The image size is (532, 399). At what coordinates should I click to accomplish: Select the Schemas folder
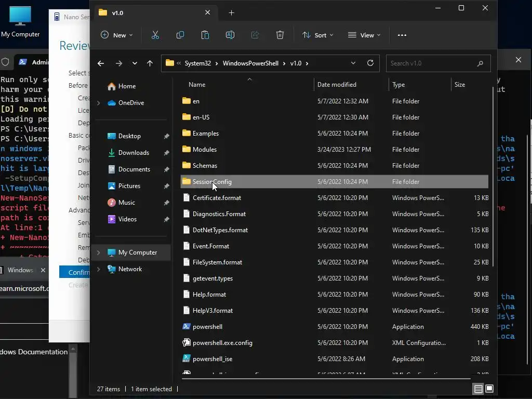click(x=335, y=166)
